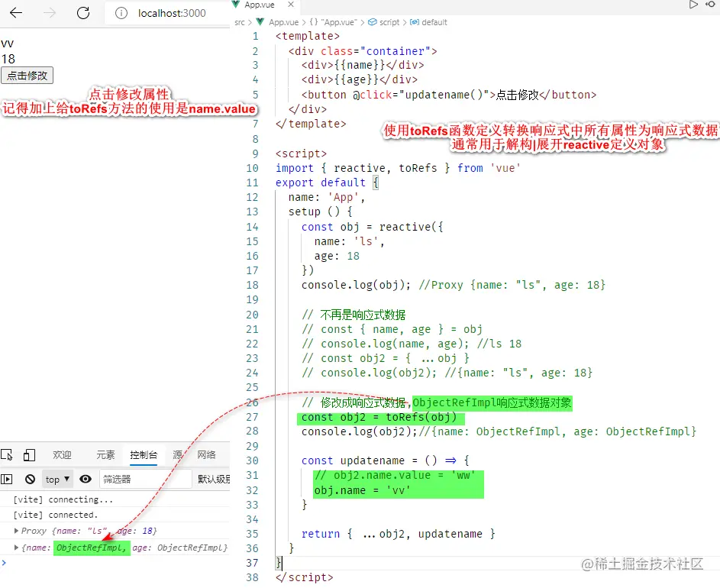Click the browser forward arrow
The image size is (720, 588).
point(49,13)
